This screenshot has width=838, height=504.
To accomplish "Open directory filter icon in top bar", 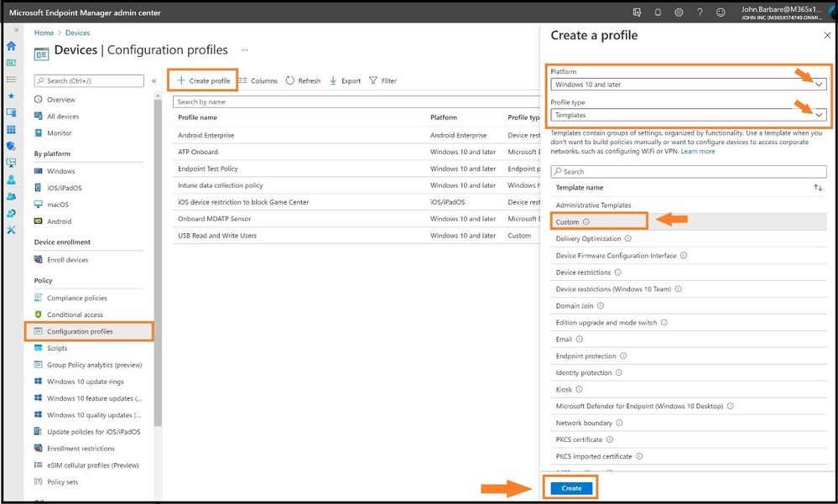I will point(637,13).
